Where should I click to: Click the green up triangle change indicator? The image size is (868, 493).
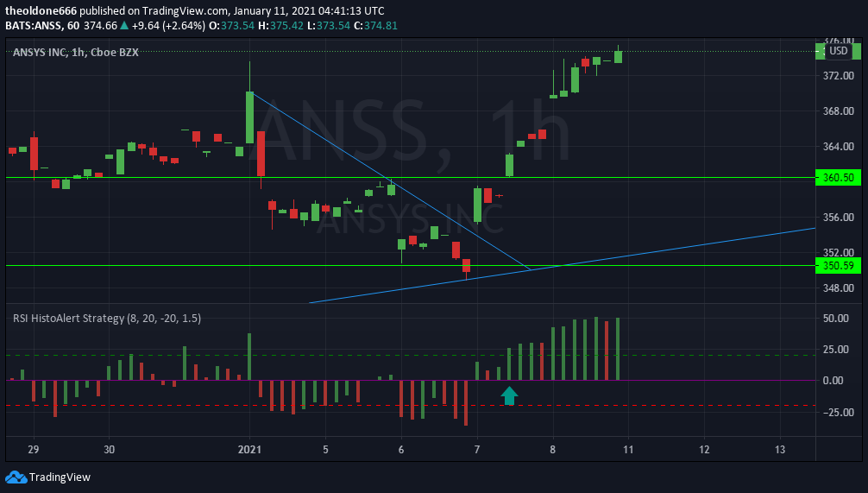pos(124,26)
